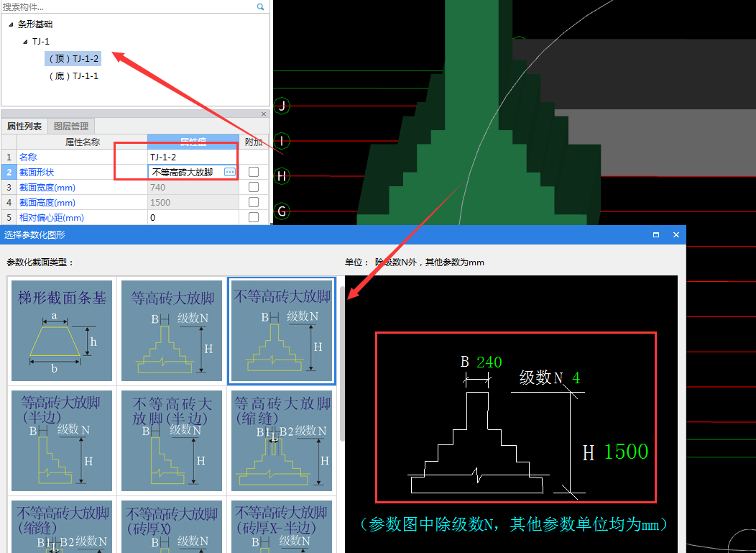Click axis marker H in the viewport

click(282, 176)
